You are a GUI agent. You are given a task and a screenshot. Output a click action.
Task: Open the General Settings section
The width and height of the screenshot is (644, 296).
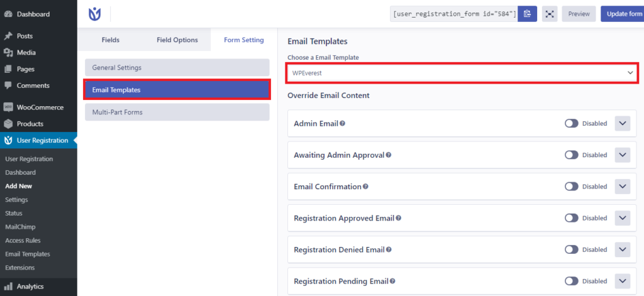(x=177, y=67)
